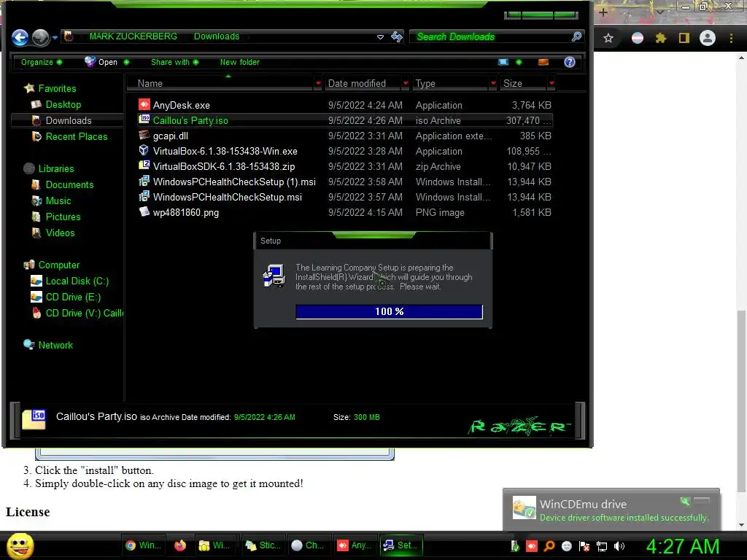Select VirtualBox-6.1.38-153438-Win.exe icon

[144, 150]
